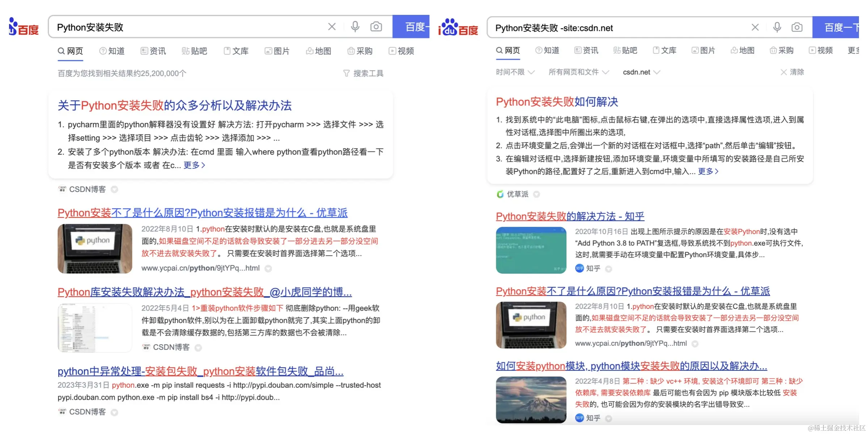Click 更多 in right featured answer
The width and height of the screenshot is (868, 434).
(708, 171)
